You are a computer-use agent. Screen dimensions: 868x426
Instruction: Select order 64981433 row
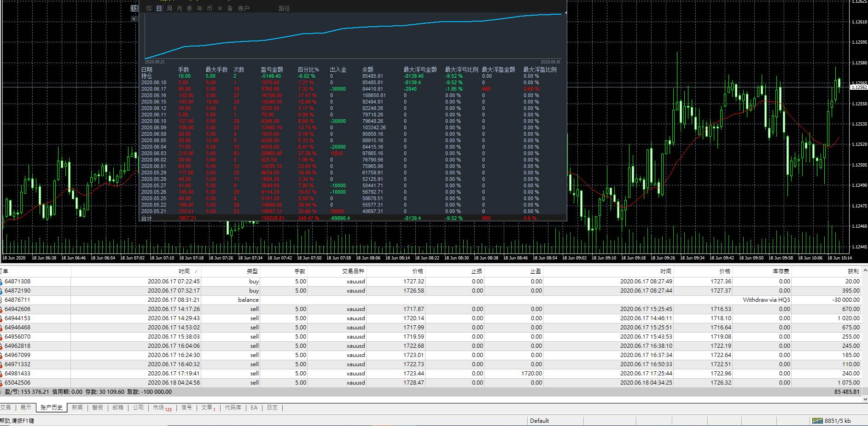[x=431, y=373]
